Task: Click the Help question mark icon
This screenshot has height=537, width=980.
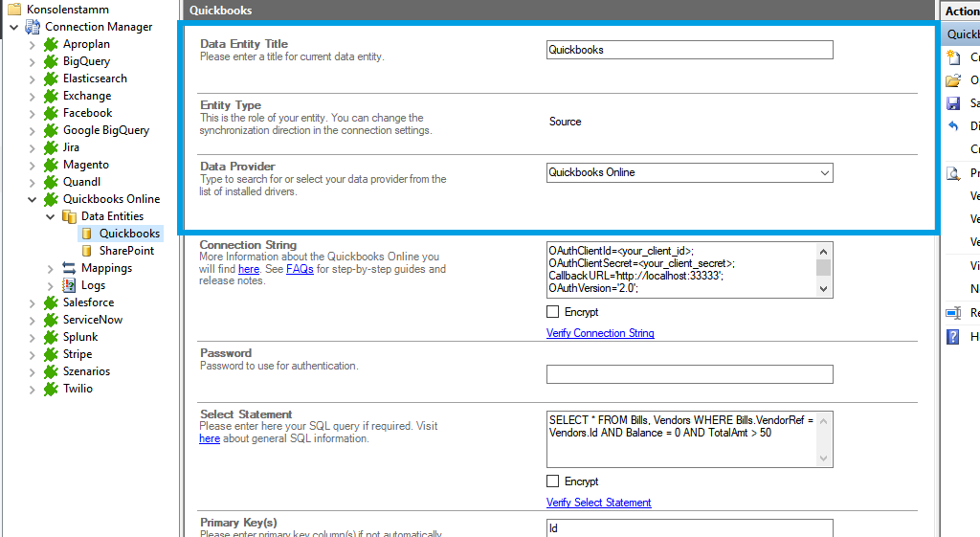Action: [x=953, y=337]
